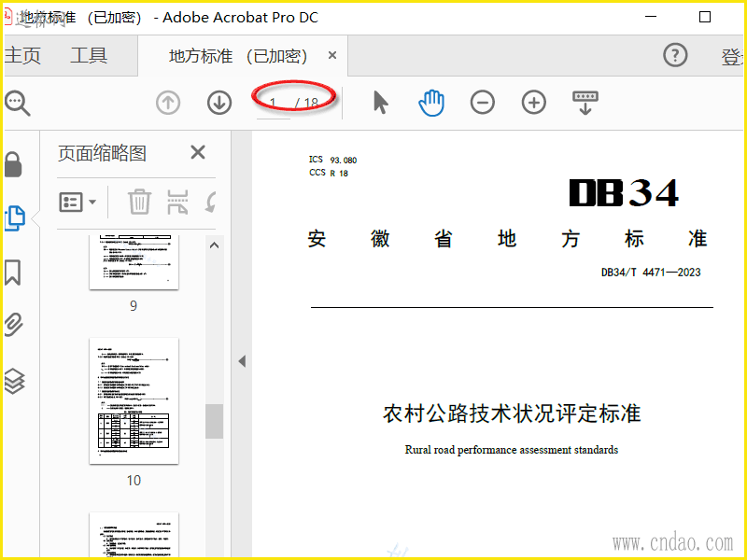Maximize the Acrobat window
The image size is (747, 560).
pyautogui.click(x=705, y=17)
